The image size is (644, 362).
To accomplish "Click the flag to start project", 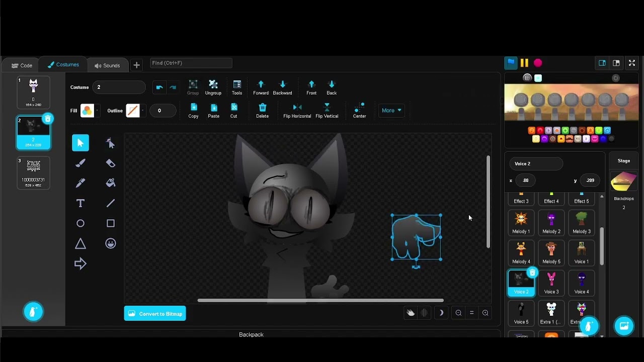I will tap(511, 63).
